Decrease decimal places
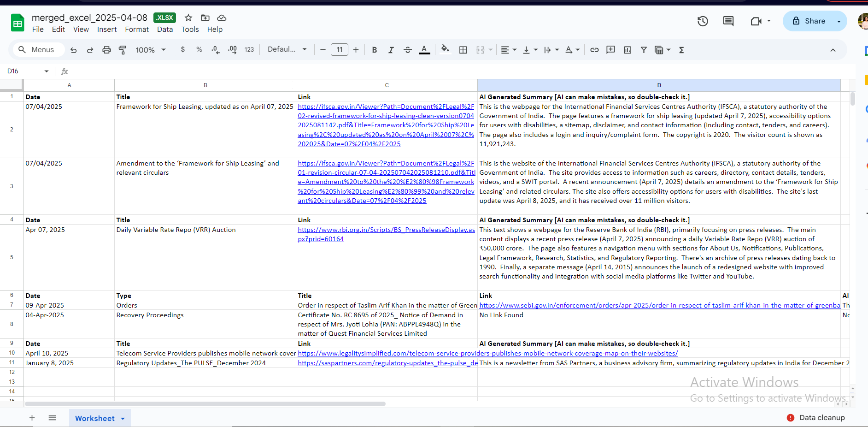The image size is (868, 427). point(216,50)
